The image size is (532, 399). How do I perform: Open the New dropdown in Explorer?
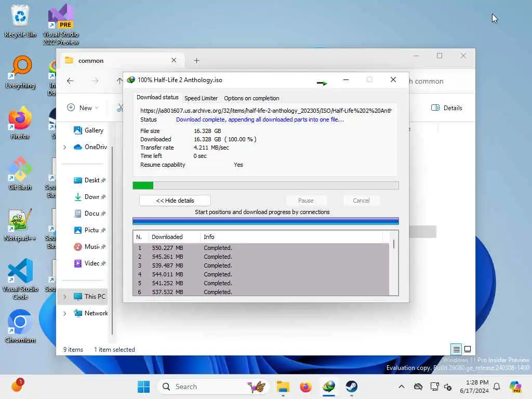pyautogui.click(x=83, y=108)
